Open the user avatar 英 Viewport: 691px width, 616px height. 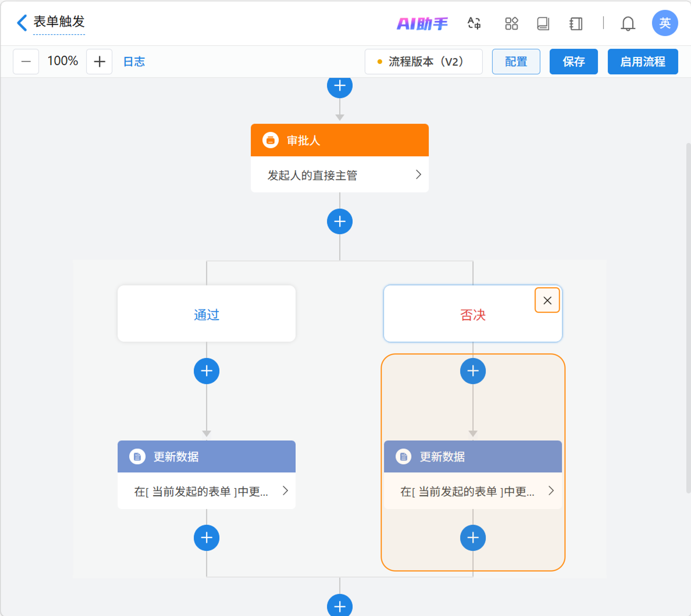[x=664, y=23]
